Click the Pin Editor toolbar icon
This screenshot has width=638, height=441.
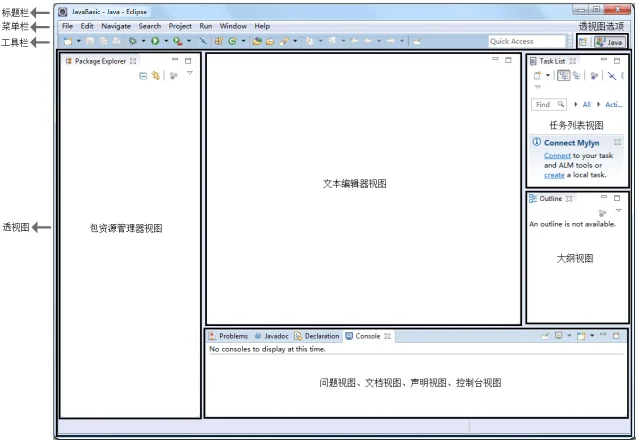point(417,41)
